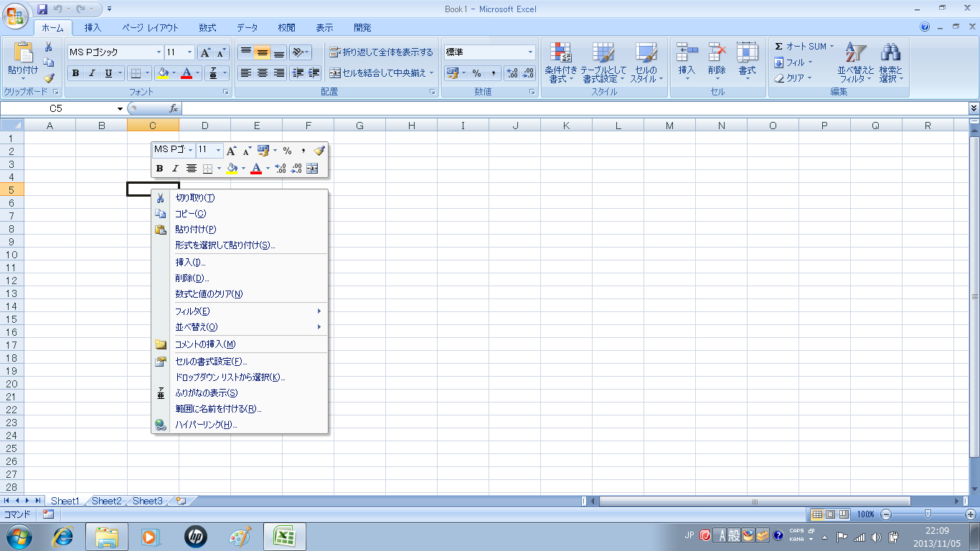The height and width of the screenshot is (551, 980).
Task: Click the 並べ替えとフィルタ sort and filter icon
Action: tap(856, 53)
